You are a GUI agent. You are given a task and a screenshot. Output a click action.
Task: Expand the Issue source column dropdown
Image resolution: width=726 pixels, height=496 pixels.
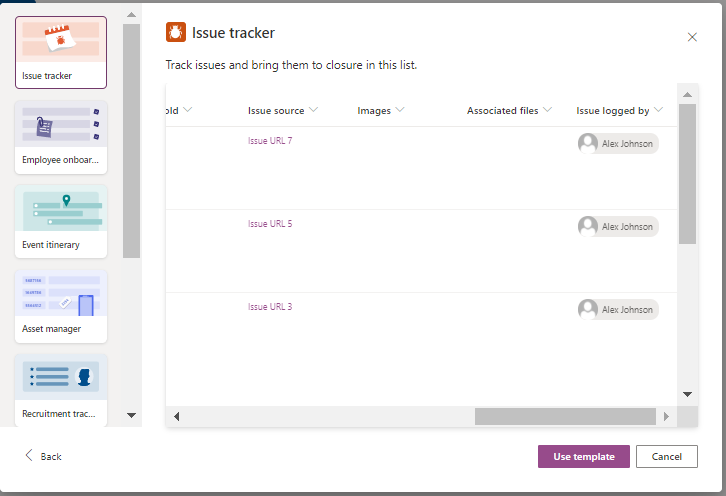(314, 110)
